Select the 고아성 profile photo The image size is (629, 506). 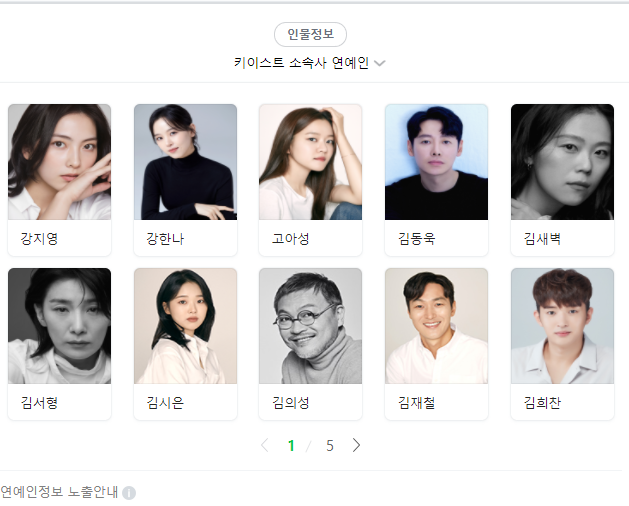[x=310, y=162]
